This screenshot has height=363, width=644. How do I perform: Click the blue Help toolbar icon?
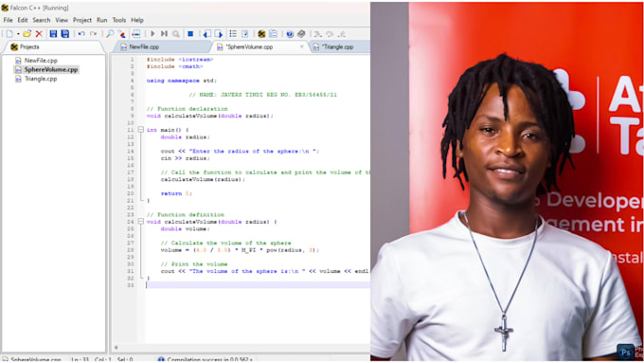click(x=290, y=34)
